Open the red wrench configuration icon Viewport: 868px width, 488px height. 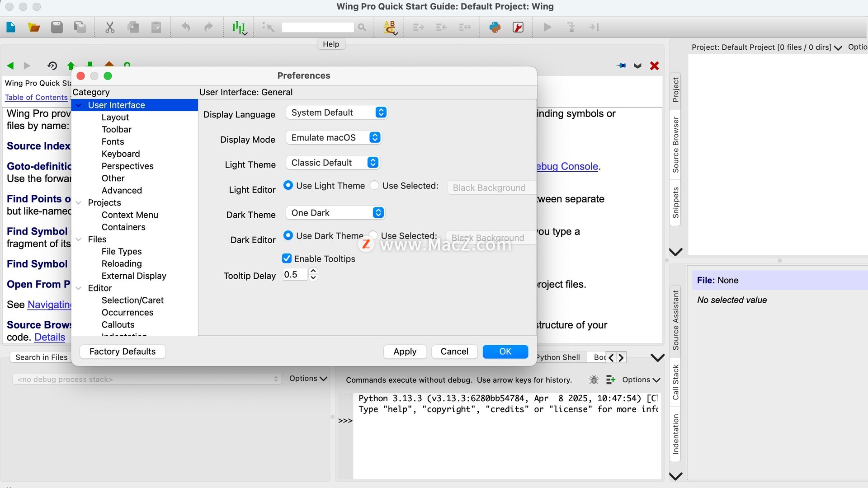(518, 27)
